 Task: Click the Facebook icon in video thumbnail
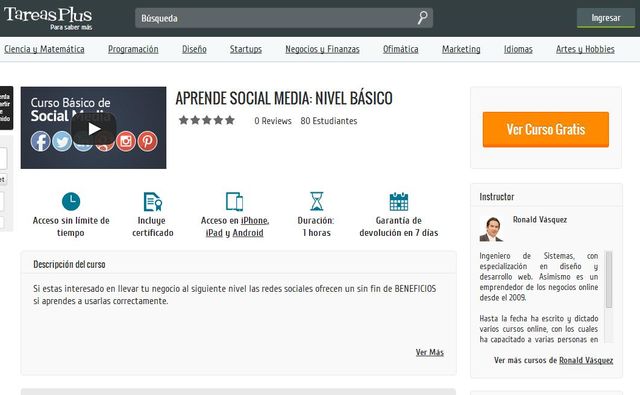click(x=40, y=141)
